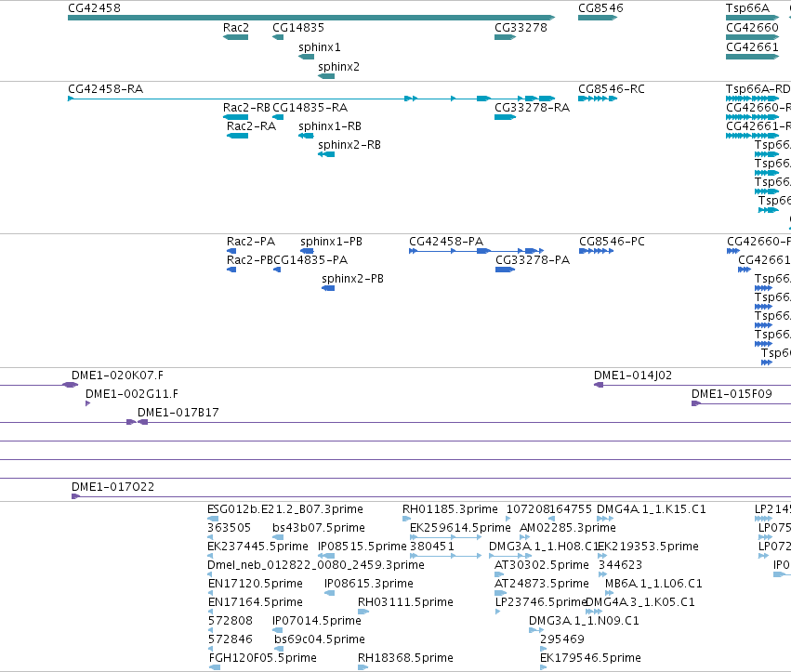Select EST IP08615.3prime
Image resolution: width=791 pixels, height=672 pixels.
point(369,585)
